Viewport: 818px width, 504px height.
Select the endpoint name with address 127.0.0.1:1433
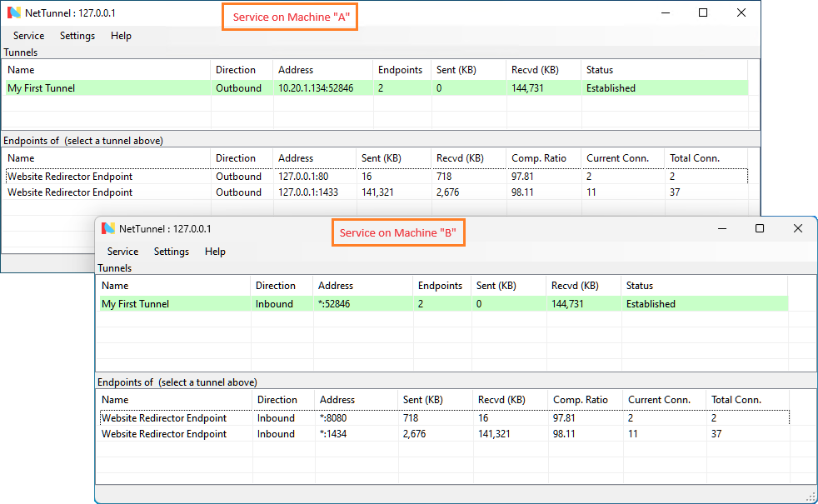pos(70,192)
